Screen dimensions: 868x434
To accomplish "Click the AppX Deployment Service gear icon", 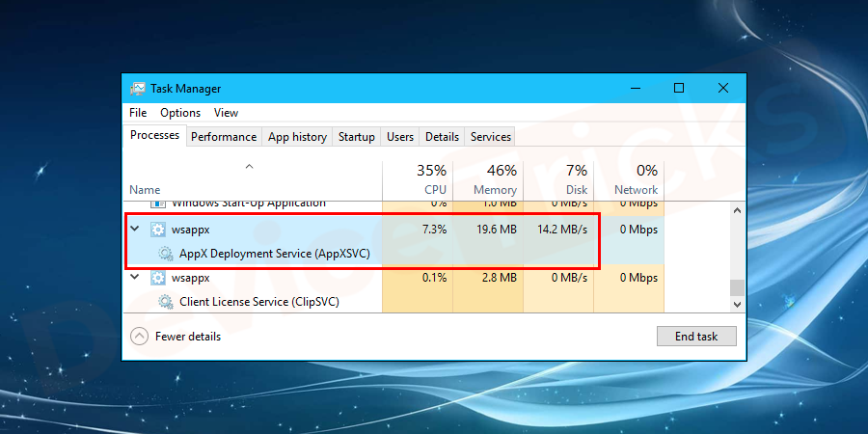I will click(x=165, y=254).
